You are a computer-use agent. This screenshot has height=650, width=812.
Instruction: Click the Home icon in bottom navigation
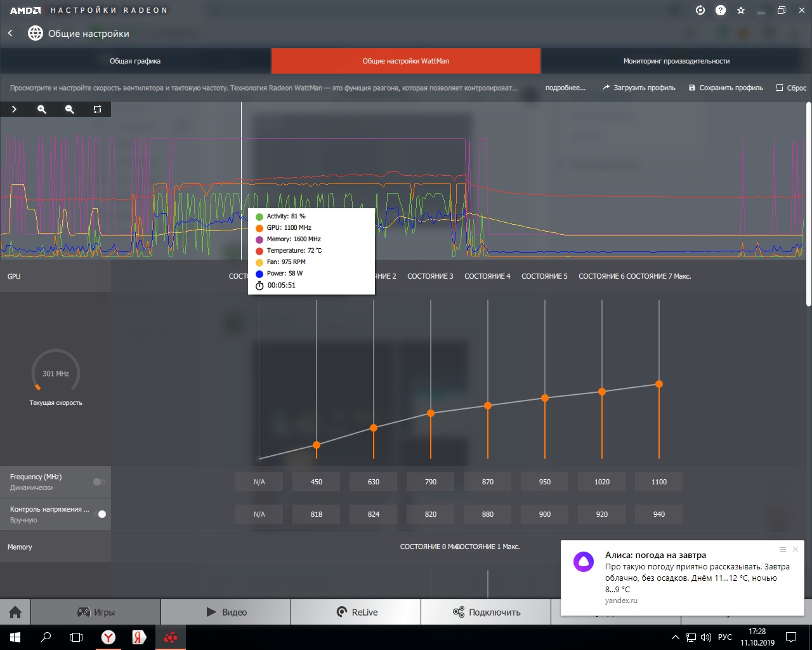15,612
